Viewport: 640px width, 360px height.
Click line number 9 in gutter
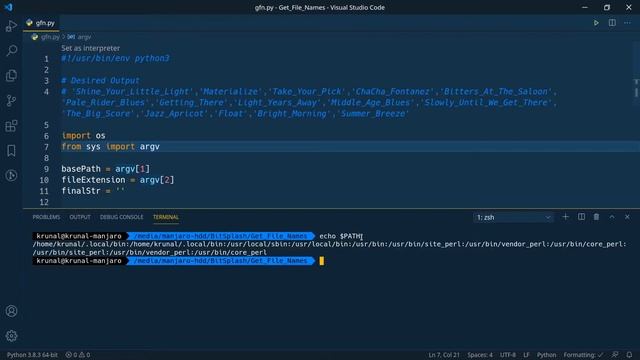46,169
